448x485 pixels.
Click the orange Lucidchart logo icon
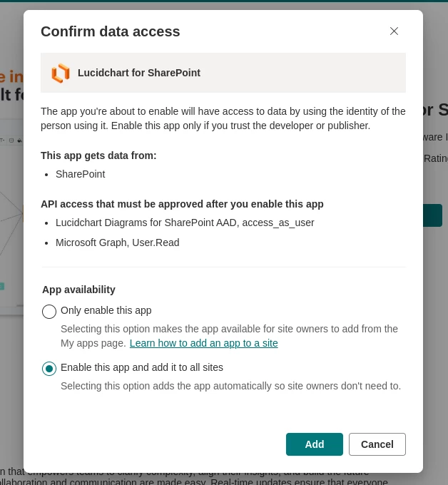tap(61, 73)
